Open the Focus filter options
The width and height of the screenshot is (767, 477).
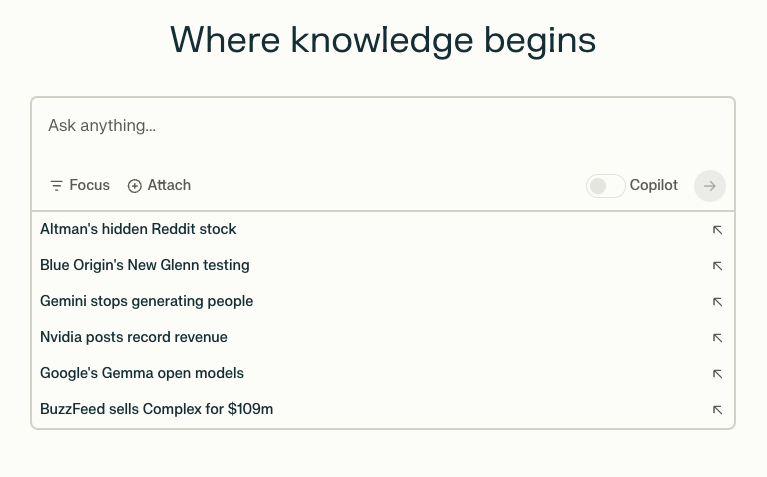click(x=79, y=185)
